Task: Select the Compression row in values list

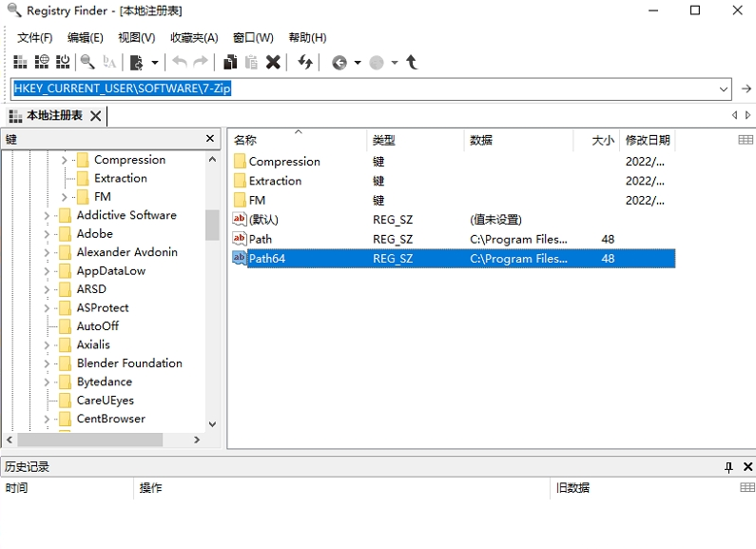Action: pyautogui.click(x=454, y=162)
